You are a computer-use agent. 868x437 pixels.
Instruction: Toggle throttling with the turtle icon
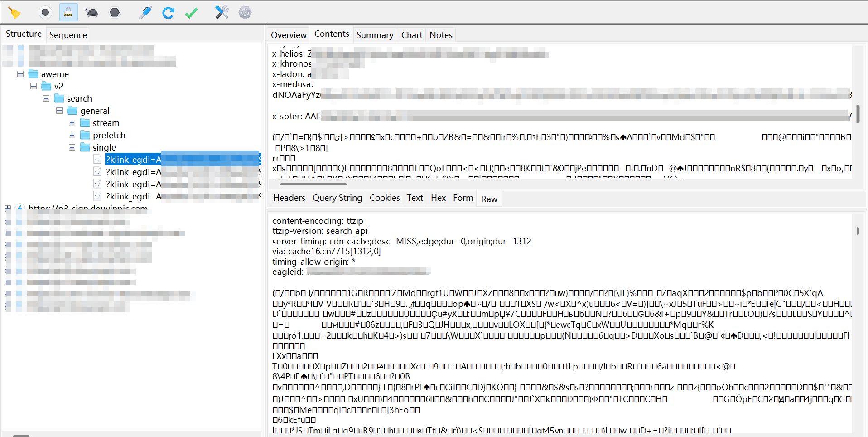(x=92, y=13)
